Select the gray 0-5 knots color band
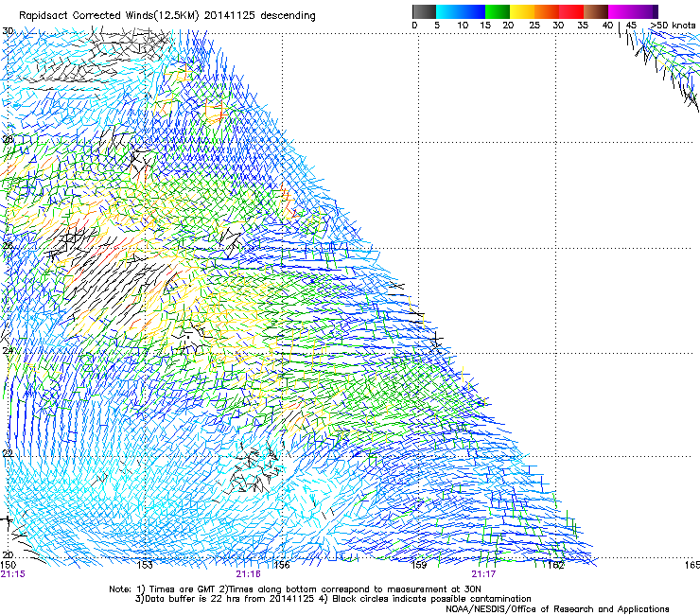The width and height of the screenshot is (700, 615). pyautogui.click(x=424, y=11)
